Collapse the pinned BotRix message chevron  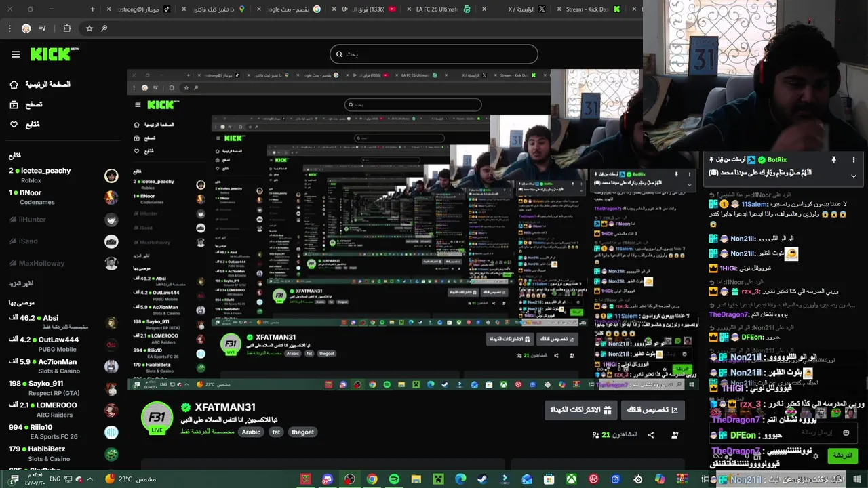pos(854,176)
